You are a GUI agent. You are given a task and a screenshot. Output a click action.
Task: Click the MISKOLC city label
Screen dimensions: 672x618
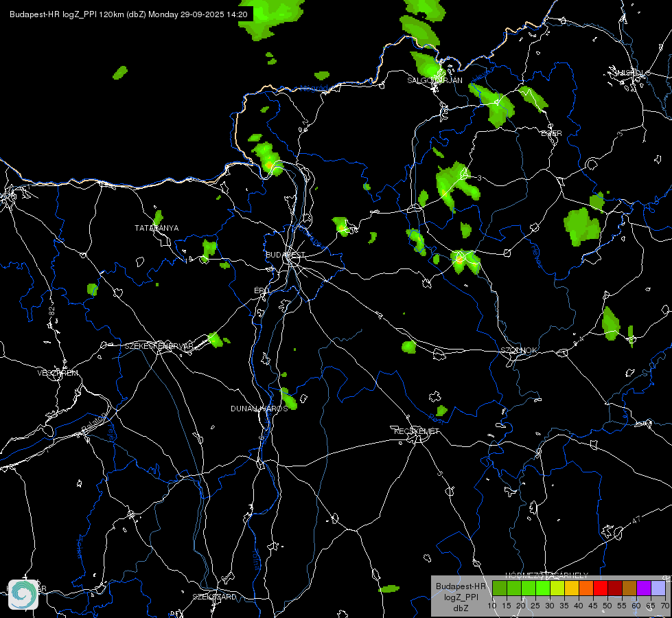632,73
